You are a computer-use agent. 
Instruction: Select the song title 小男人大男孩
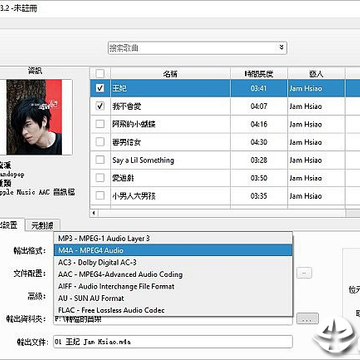(134, 196)
